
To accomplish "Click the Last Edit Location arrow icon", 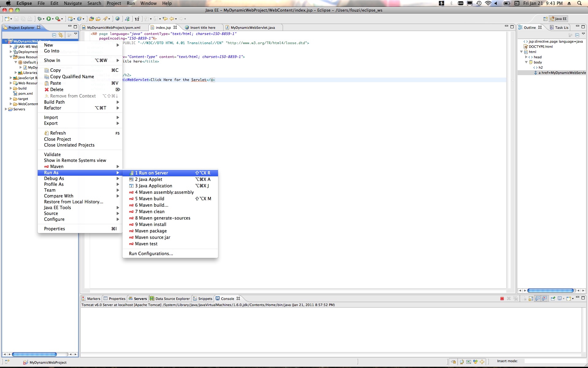I will coord(165,19).
